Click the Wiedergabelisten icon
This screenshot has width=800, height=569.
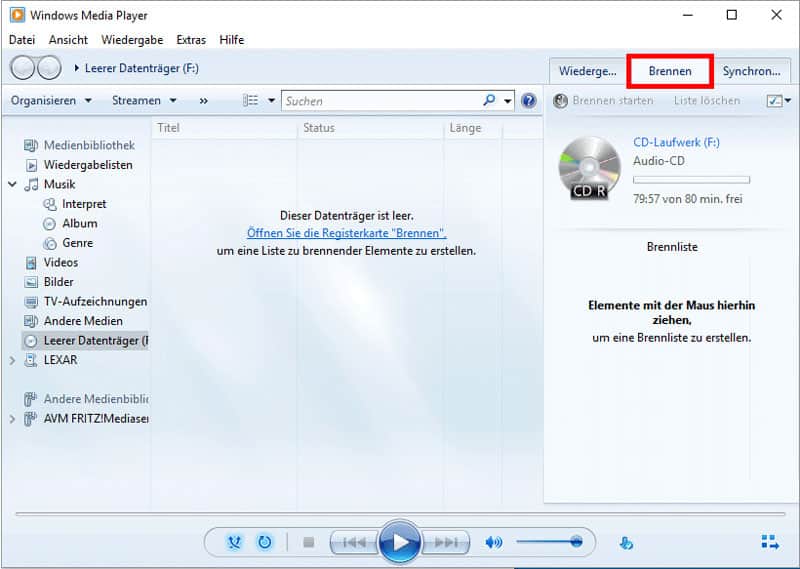31,165
